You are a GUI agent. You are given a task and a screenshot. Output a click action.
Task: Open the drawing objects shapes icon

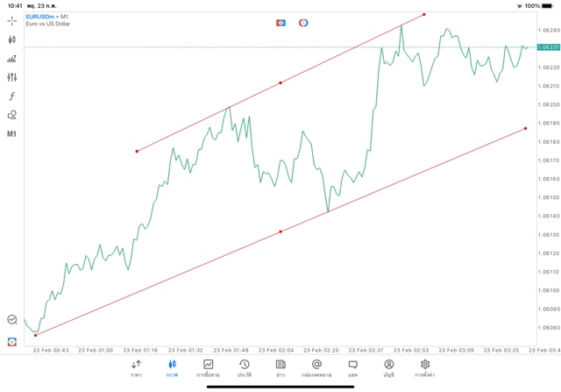pos(11,115)
